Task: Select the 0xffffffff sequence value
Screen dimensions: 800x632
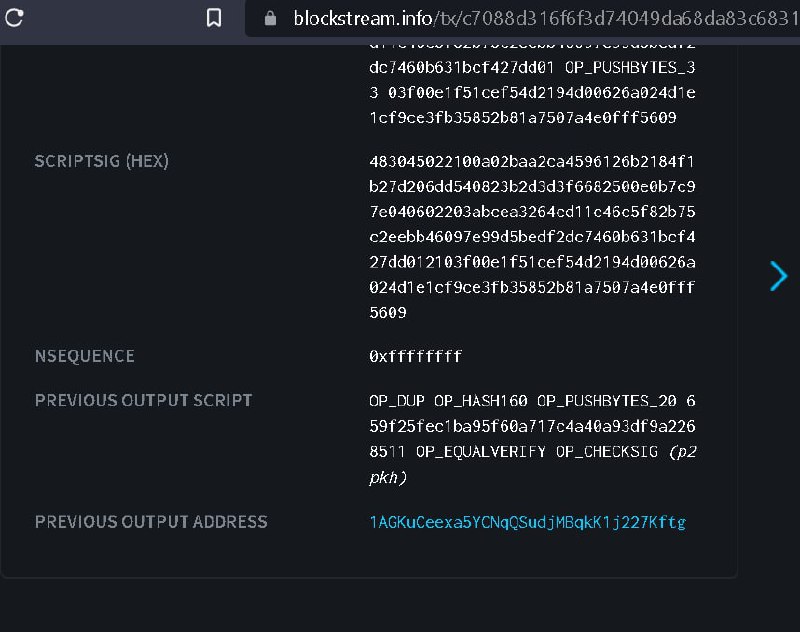Action: click(x=415, y=356)
